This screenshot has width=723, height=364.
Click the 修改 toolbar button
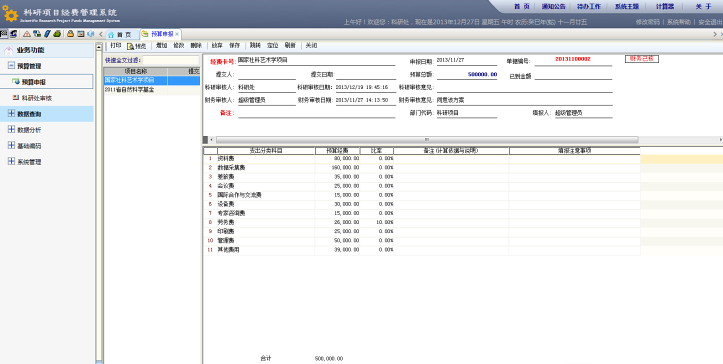coord(178,46)
